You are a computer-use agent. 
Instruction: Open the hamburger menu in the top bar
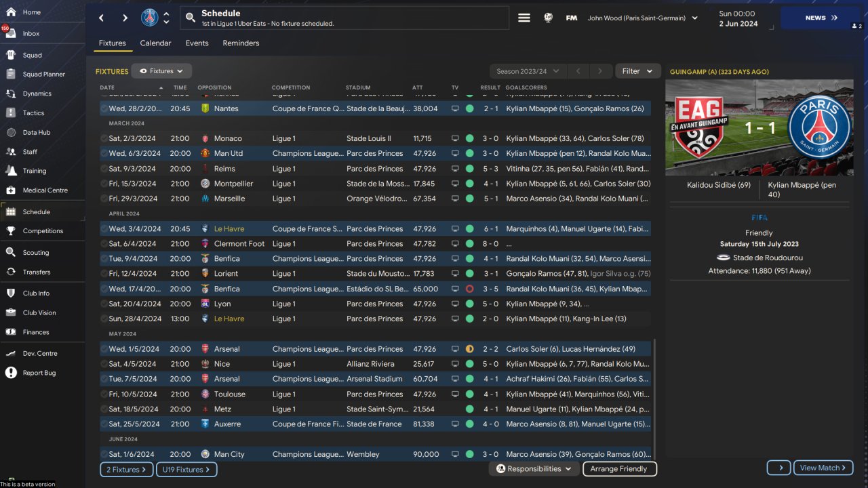(524, 18)
